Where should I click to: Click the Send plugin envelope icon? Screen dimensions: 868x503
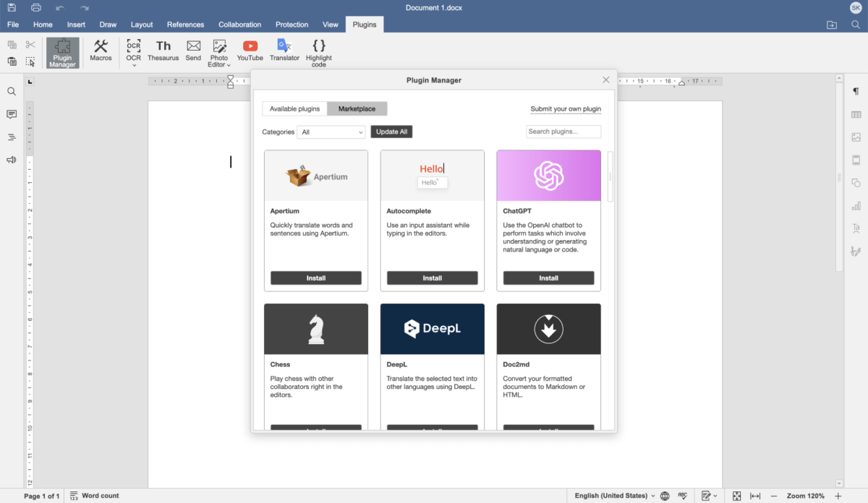pos(193,46)
